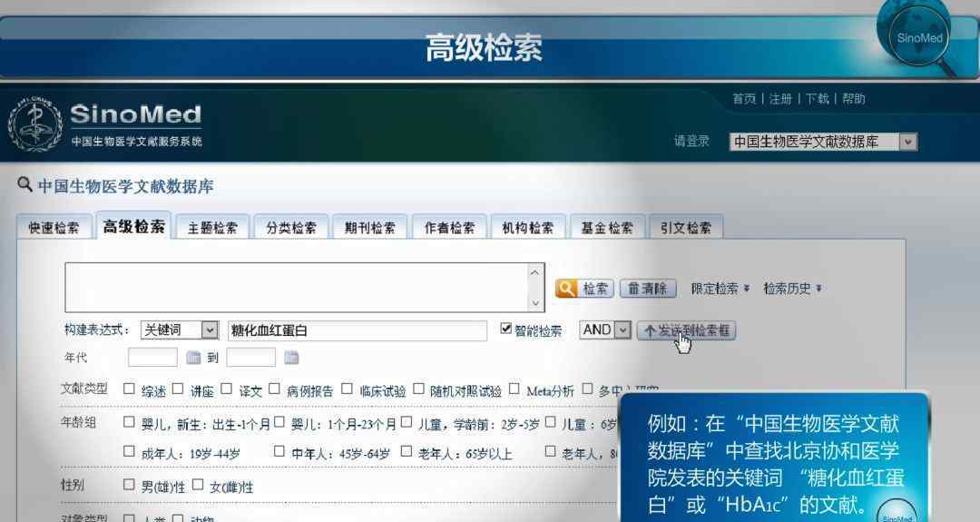This screenshot has height=522, width=980.
Task: Open the 注册 link
Action: pos(780,99)
